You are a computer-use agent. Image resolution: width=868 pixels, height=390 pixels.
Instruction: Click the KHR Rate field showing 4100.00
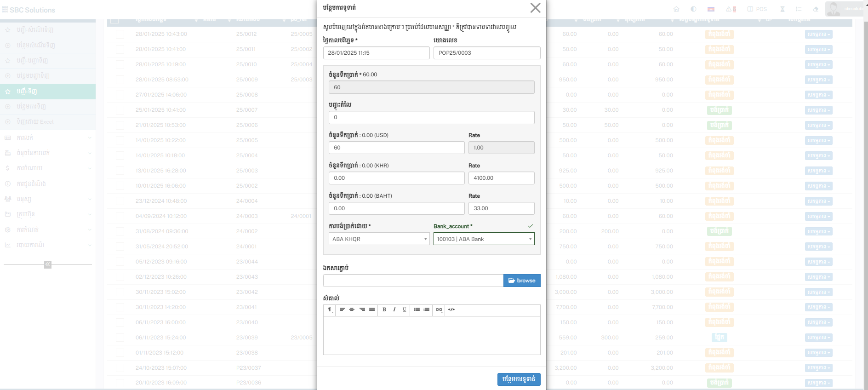point(501,178)
